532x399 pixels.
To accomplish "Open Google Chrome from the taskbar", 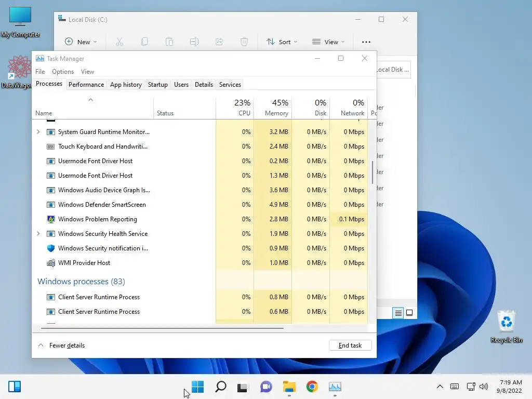I will coord(312,387).
